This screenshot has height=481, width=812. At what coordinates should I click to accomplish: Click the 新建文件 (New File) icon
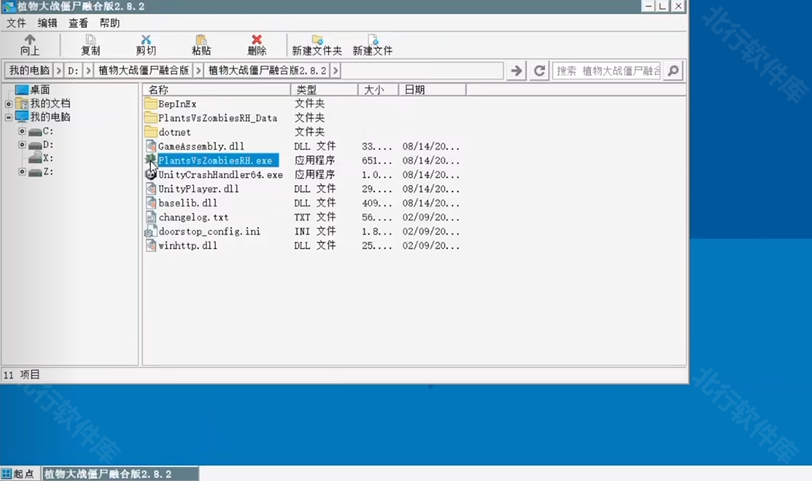click(372, 40)
